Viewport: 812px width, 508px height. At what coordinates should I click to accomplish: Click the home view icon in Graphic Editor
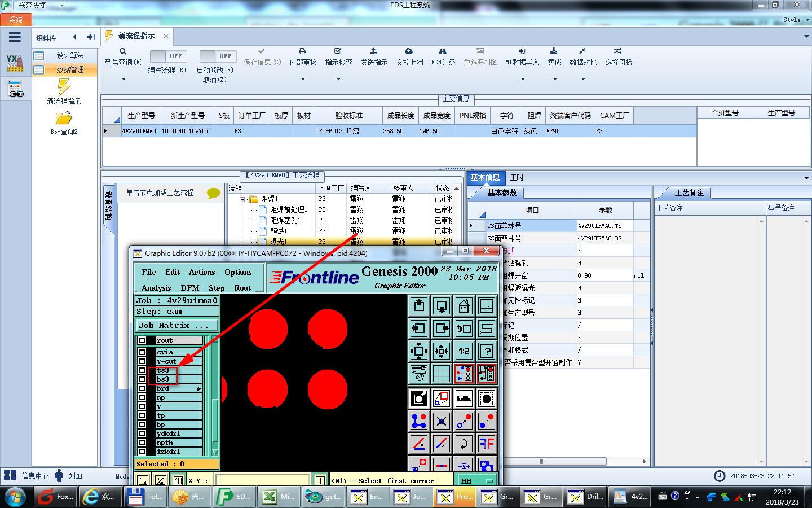click(464, 306)
